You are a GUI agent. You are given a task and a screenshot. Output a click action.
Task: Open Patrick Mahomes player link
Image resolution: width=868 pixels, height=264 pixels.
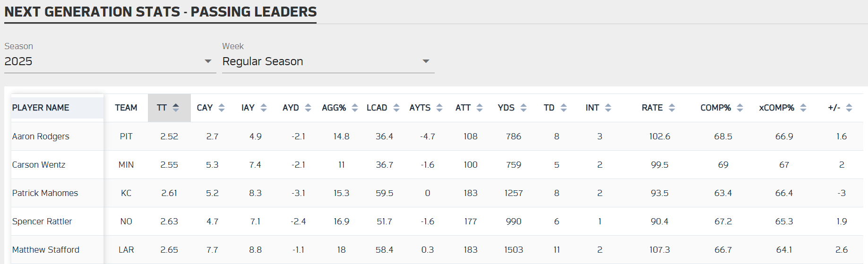pyautogui.click(x=45, y=193)
